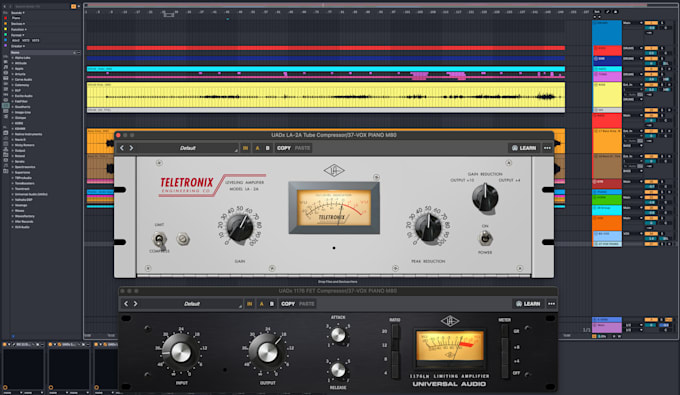Select ratio 20 on the 1176 compressor

click(395, 332)
